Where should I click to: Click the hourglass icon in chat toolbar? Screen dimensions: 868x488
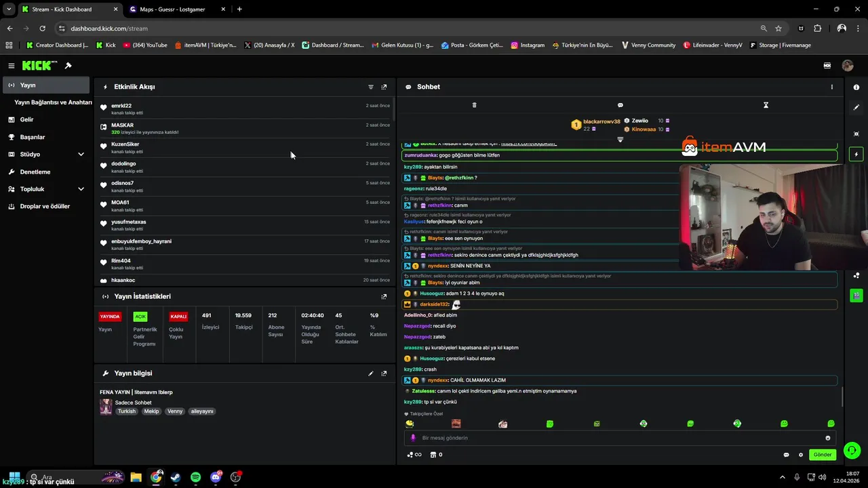coord(766,105)
